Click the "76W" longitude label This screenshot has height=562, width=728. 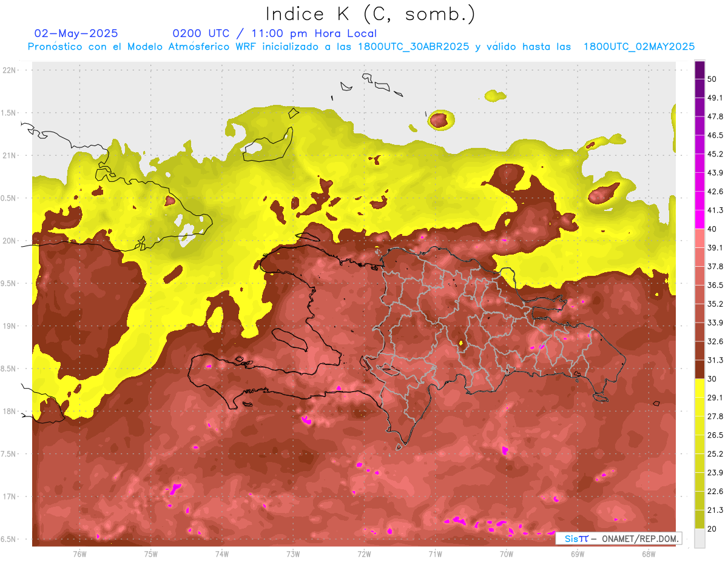79,554
